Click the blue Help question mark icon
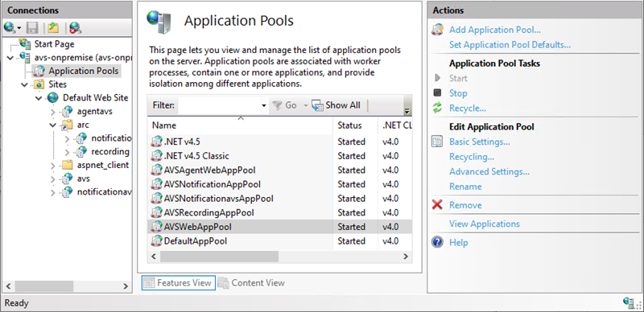 tap(437, 242)
